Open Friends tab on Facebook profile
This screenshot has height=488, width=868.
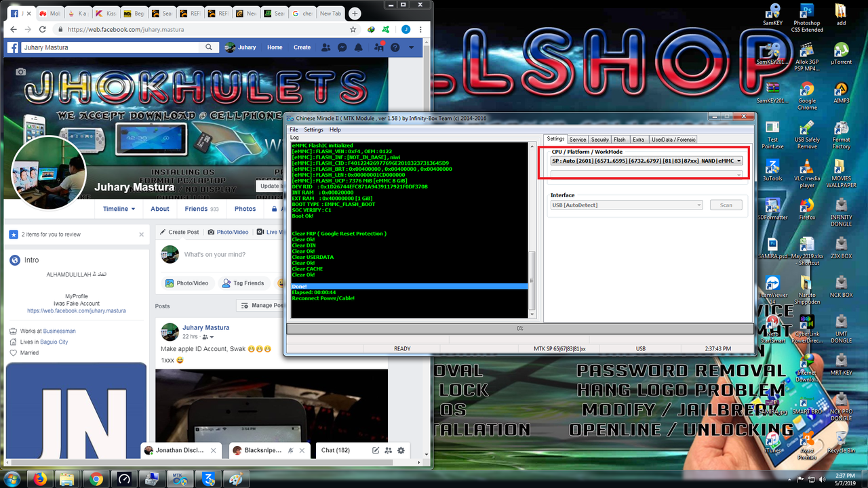point(201,209)
